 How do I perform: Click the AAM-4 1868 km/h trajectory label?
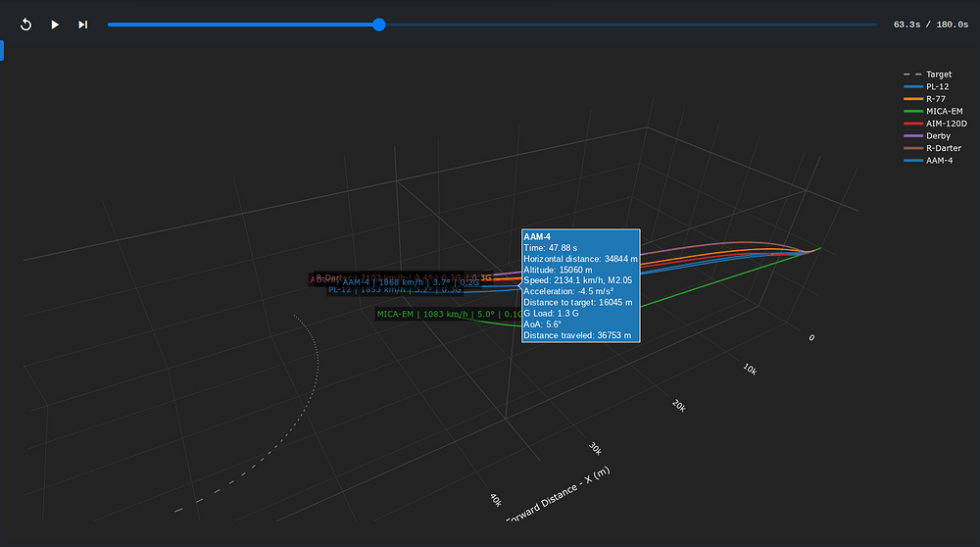pyautogui.click(x=411, y=282)
